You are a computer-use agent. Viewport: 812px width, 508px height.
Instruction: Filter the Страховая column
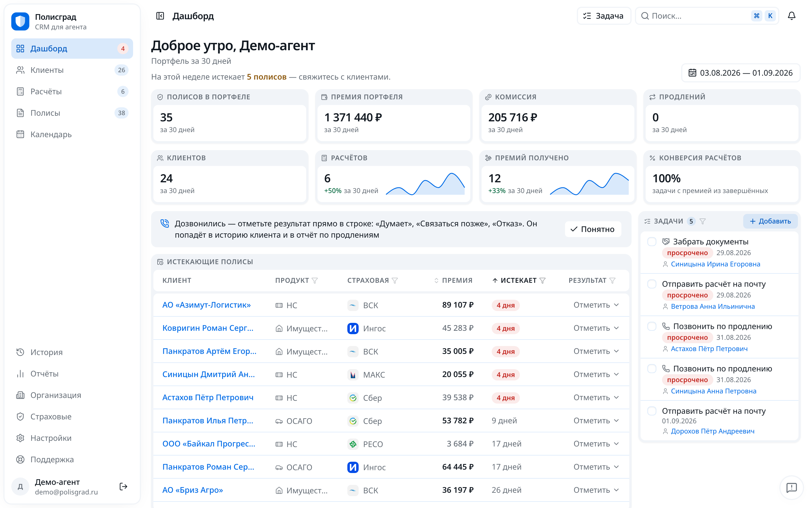point(395,281)
